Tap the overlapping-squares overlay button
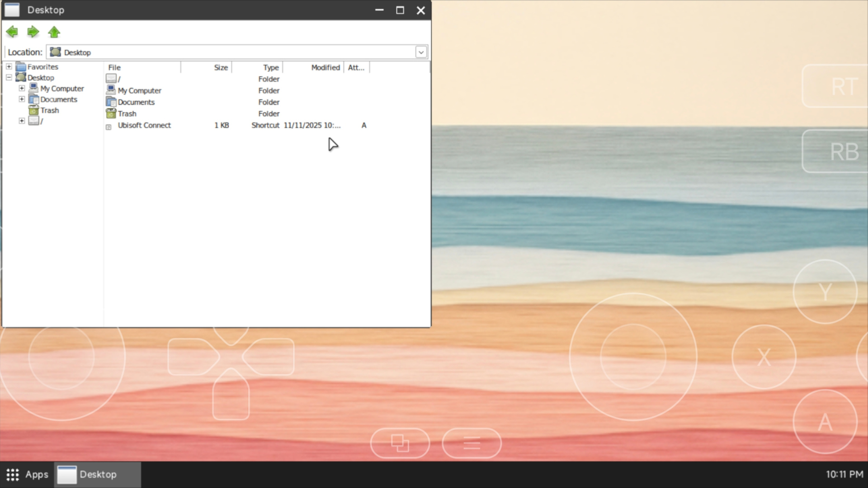This screenshot has height=488, width=868. (400, 443)
